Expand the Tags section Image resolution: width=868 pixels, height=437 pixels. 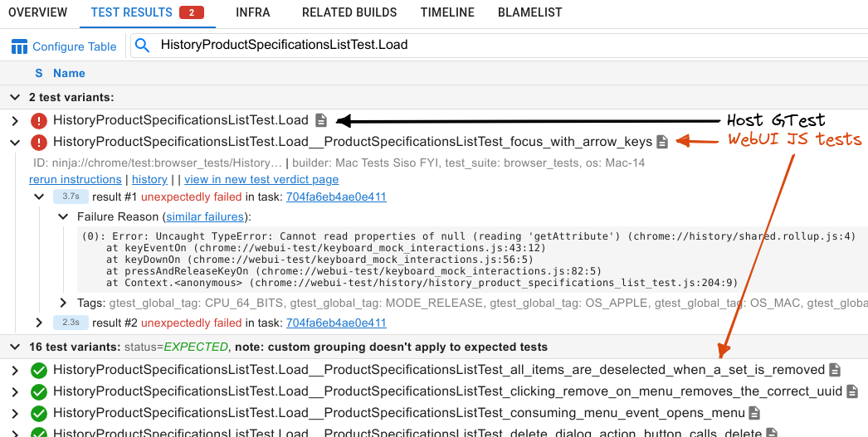point(63,303)
